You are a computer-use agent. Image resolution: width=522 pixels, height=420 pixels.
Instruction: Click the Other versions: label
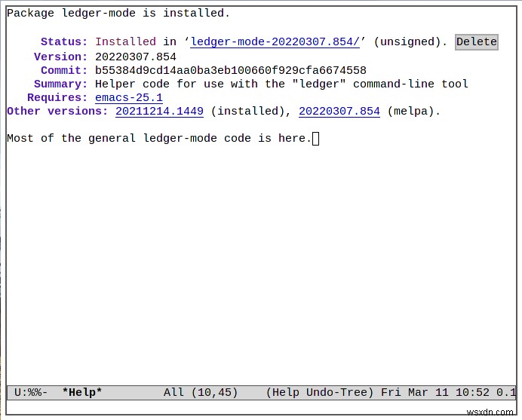click(57, 111)
